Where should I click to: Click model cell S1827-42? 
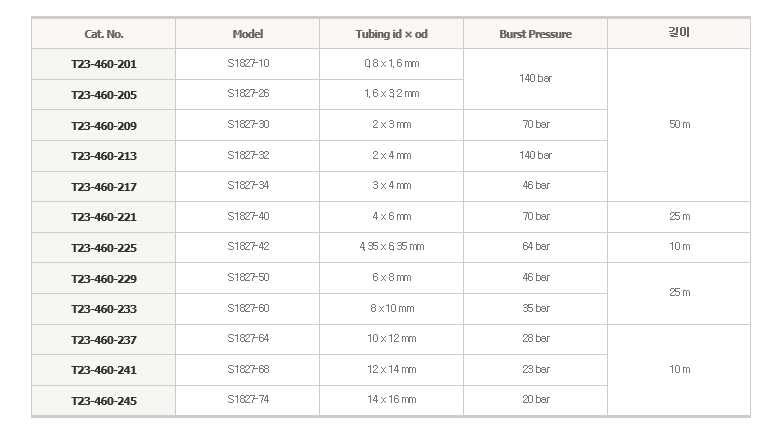pos(248,246)
